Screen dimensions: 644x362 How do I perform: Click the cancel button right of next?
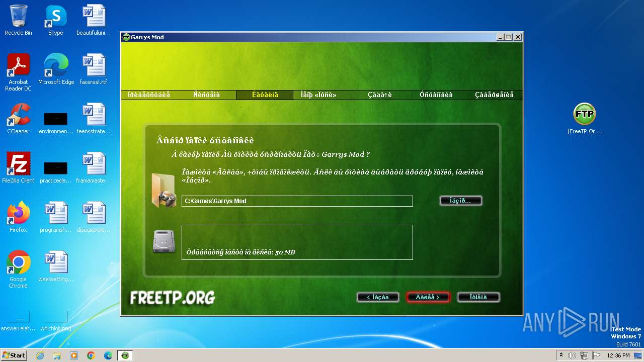point(478,297)
